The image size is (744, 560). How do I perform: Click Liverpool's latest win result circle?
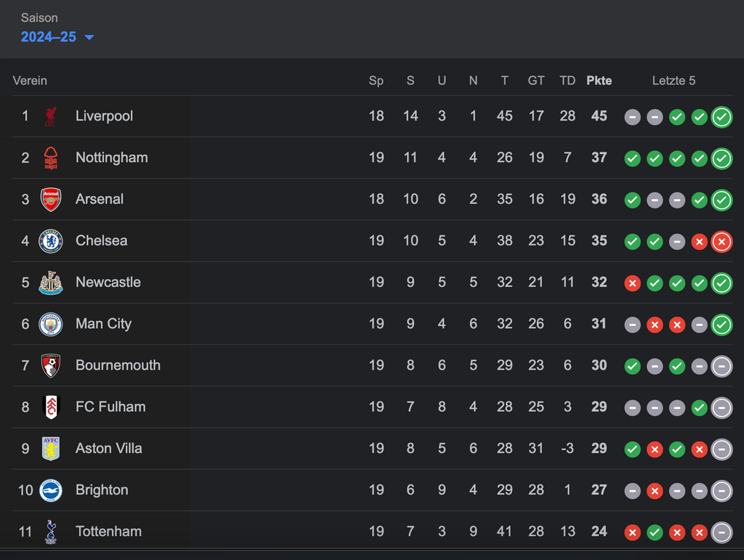tap(721, 116)
